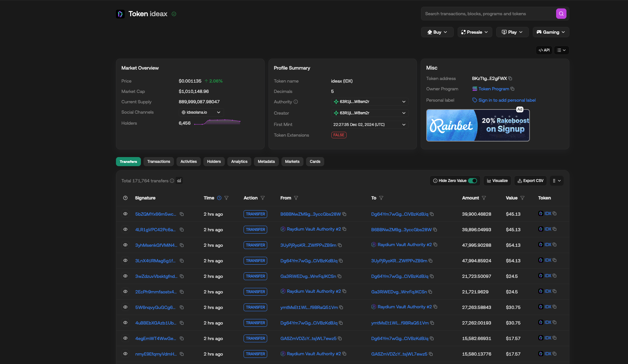This screenshot has width=628, height=364.
Task: Toggle eye icon for nmyE9EfqmyVdmH row
Action: pos(125,354)
